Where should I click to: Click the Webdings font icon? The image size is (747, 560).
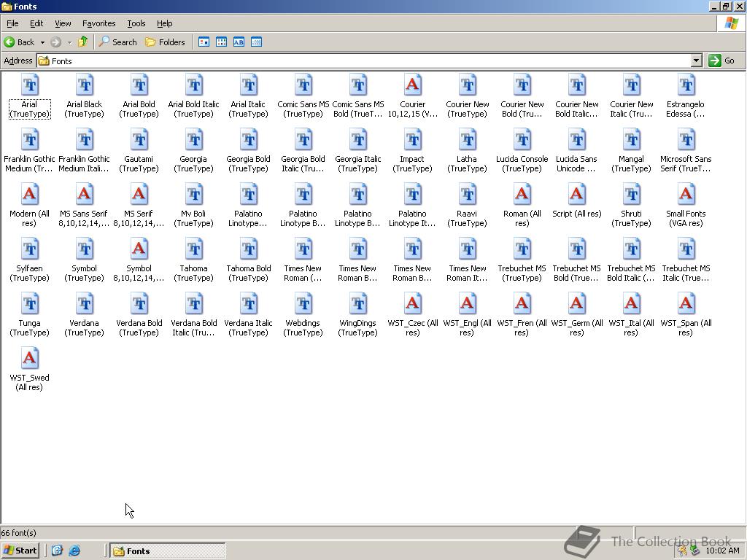(x=303, y=304)
